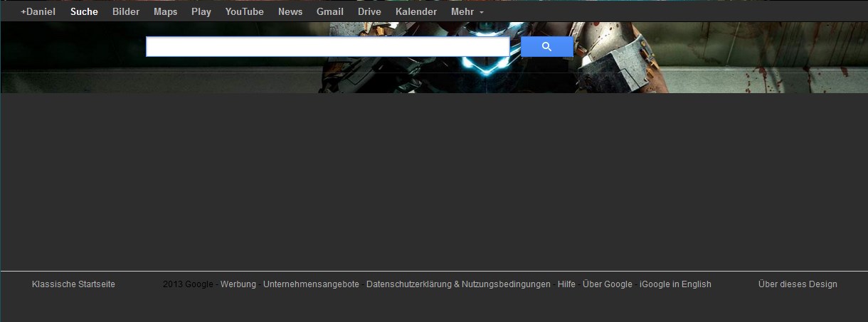Screen dimensions: 868x322
Task: Select Suche in the top bar
Action: (84, 11)
